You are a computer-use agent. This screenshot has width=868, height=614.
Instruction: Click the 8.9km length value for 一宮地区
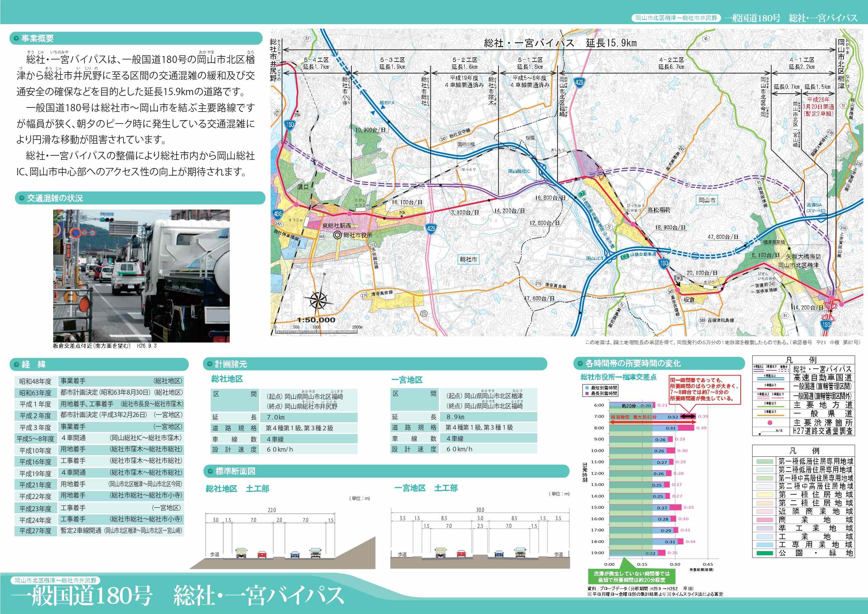455,417
